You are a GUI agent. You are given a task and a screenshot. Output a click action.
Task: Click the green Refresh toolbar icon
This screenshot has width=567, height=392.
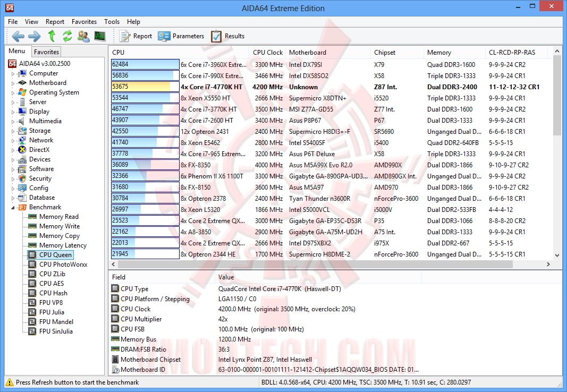tap(67, 36)
